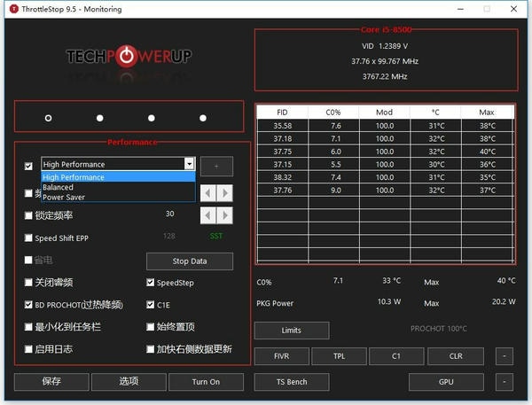Launch TS Bench
This screenshot has width=532, height=405.
[292, 382]
